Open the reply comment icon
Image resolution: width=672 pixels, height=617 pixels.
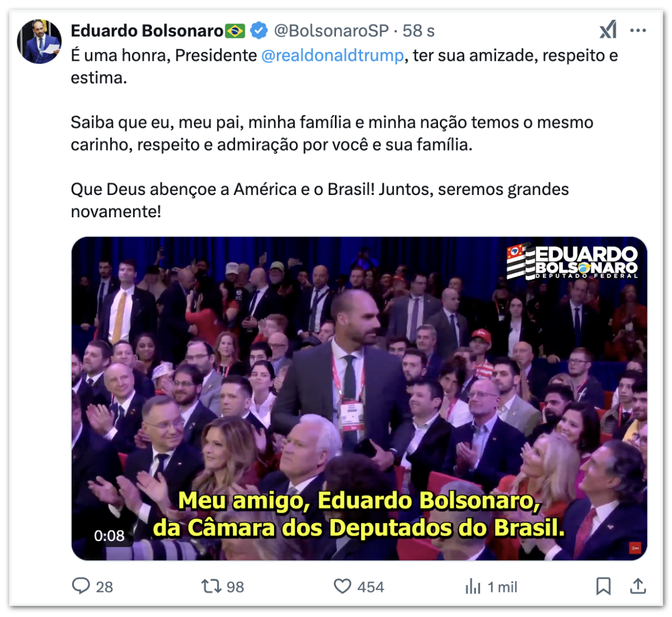point(81,586)
